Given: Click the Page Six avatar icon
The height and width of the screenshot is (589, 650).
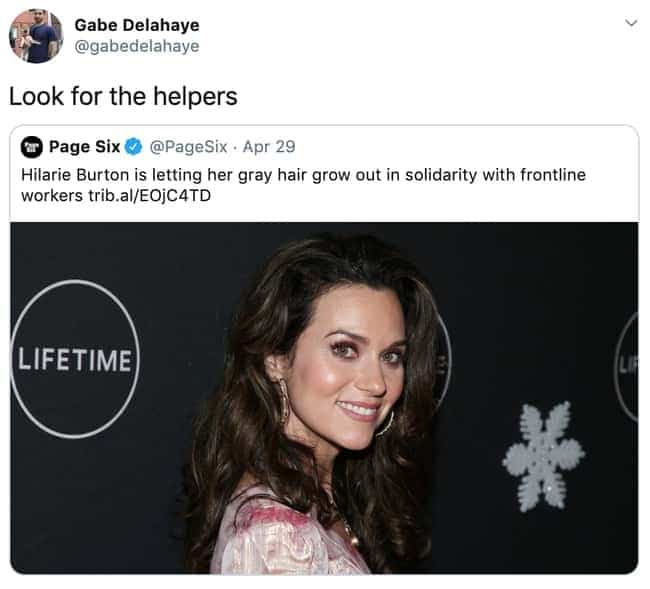Looking at the screenshot, I should [32, 147].
